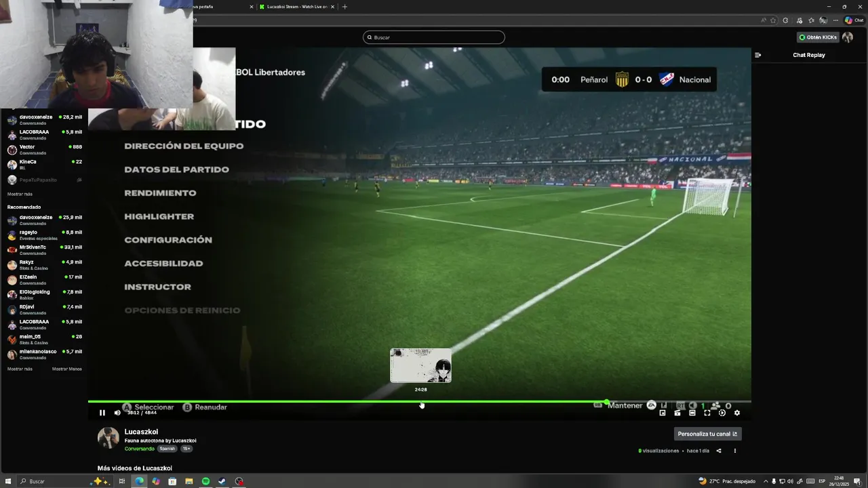This screenshot has height=488, width=868.
Task: Click the weather widget showing 27°C
Action: (727, 481)
